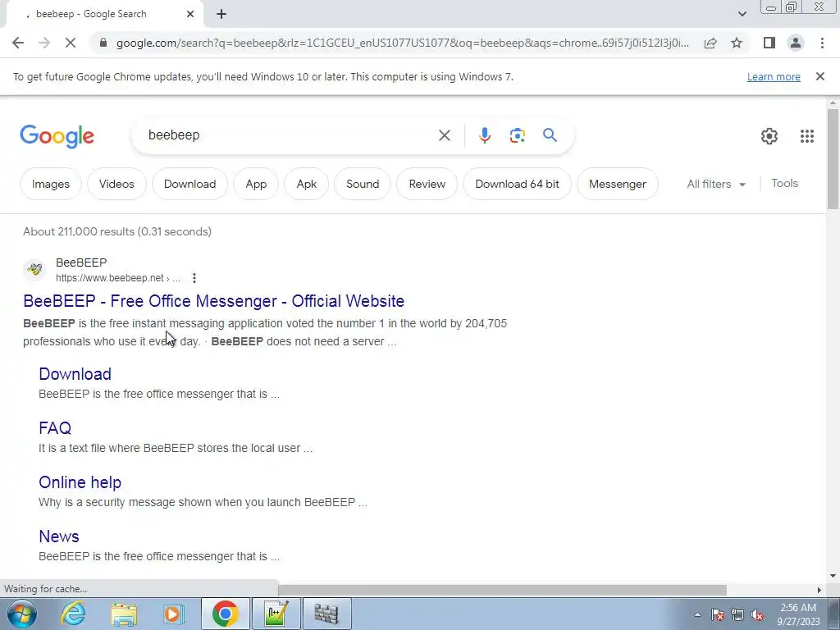This screenshot has width=840, height=630.
Task: Open the News sitelink
Action: (59, 536)
